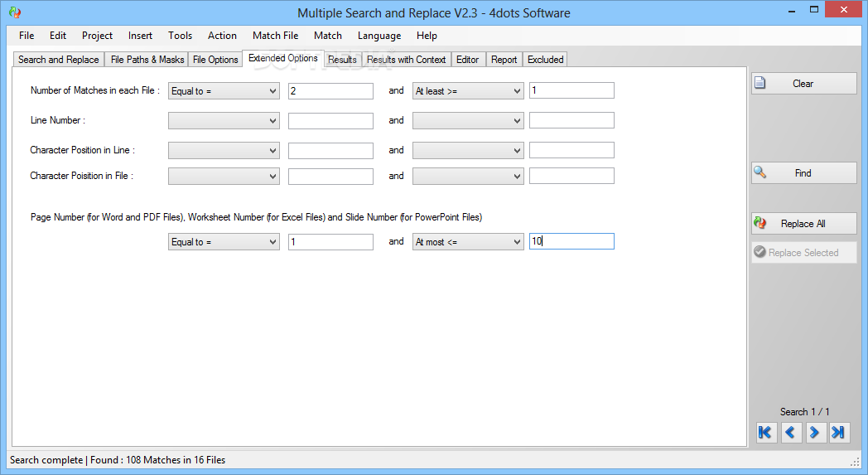Screen dimensions: 868x475
Task: Switch to Search and Replace tab
Action: (x=58, y=60)
